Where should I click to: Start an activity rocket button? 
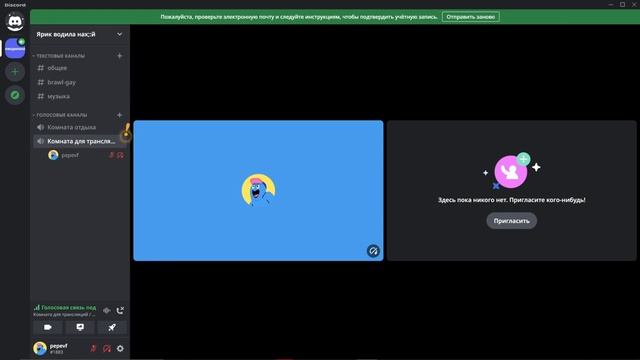tap(112, 327)
